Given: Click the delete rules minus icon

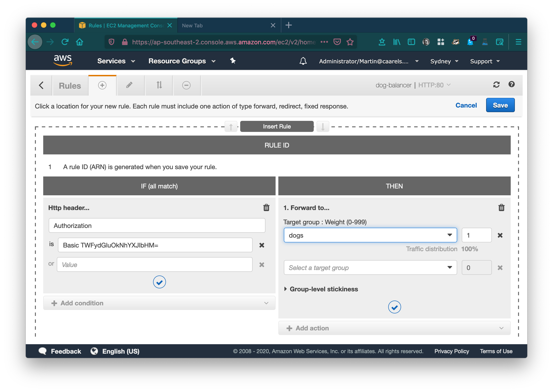Looking at the screenshot, I should pyautogui.click(x=186, y=85).
